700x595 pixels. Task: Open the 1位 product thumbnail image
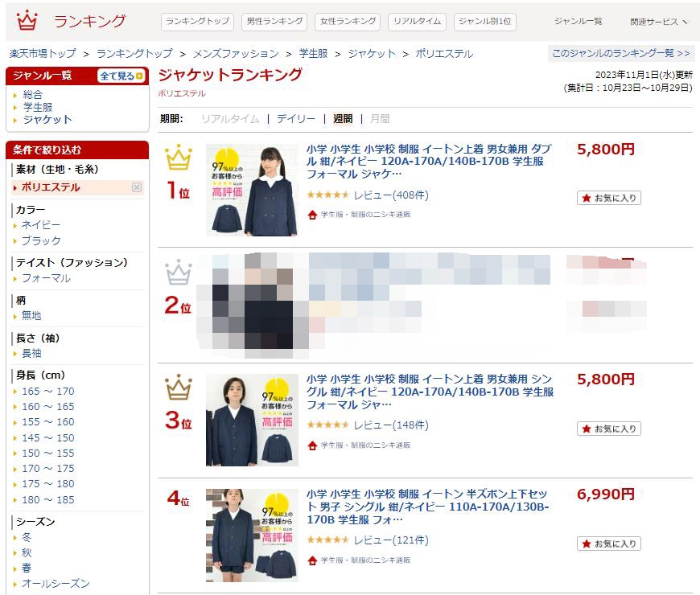pos(252,190)
